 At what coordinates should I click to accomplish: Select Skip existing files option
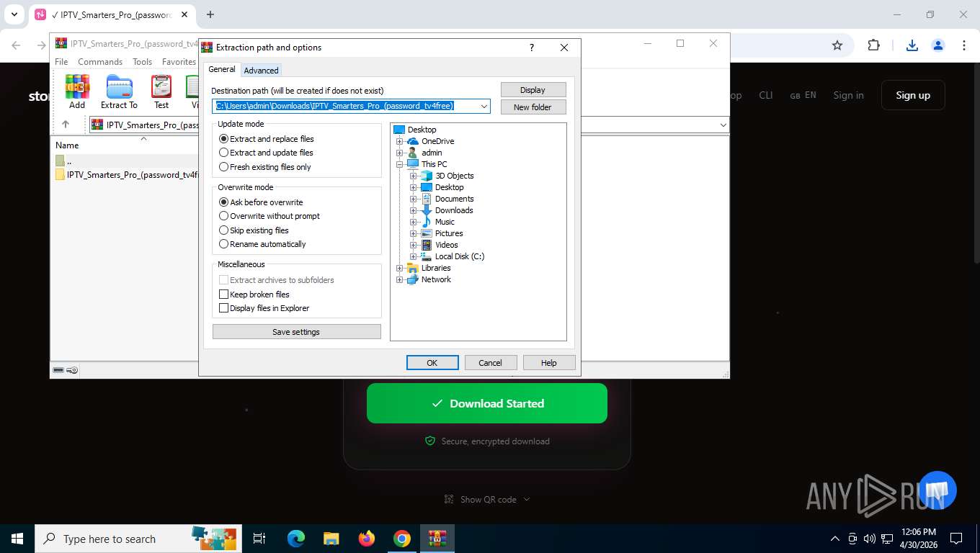coord(254,230)
